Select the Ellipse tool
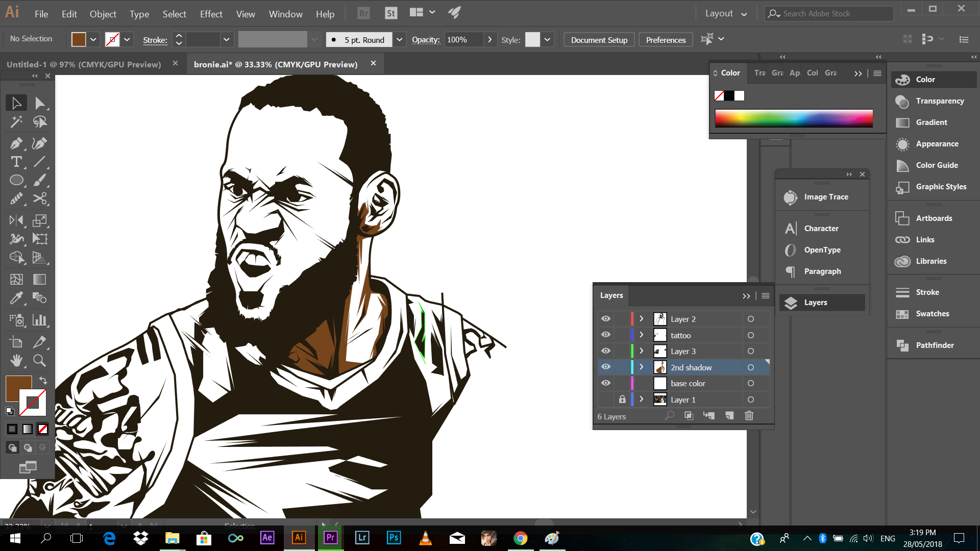 click(x=16, y=180)
